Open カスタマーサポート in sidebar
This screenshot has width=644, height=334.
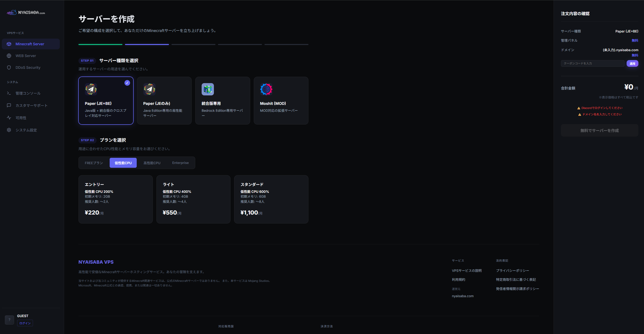click(x=31, y=105)
